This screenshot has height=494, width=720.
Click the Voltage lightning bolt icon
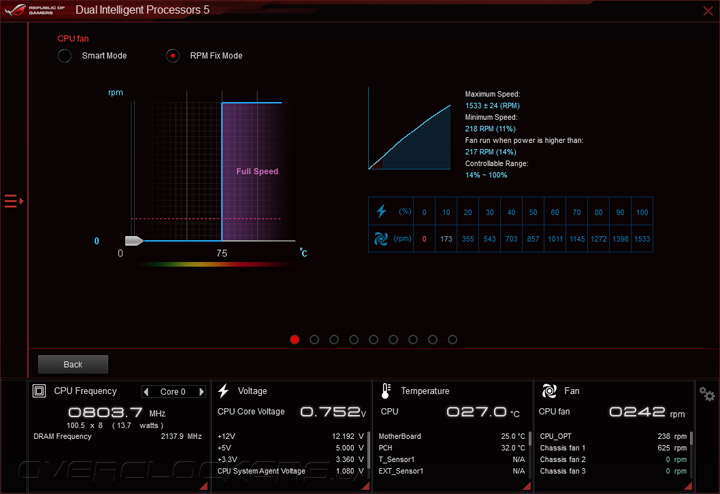point(223,391)
